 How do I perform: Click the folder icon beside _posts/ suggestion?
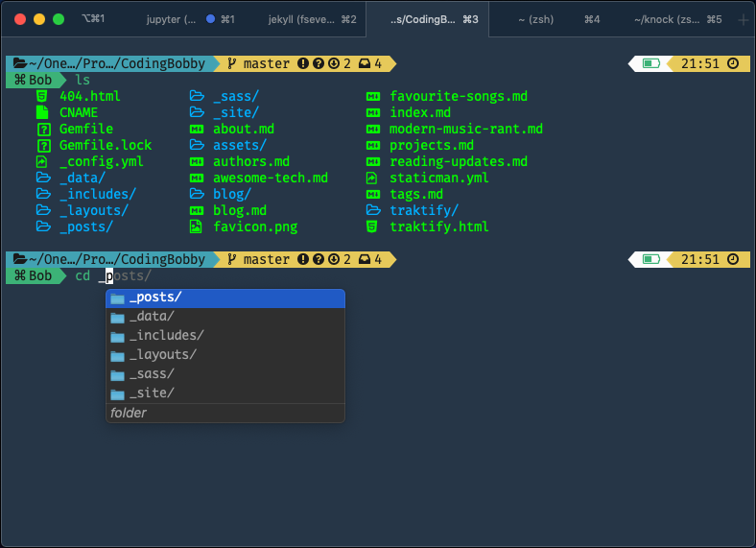click(117, 298)
